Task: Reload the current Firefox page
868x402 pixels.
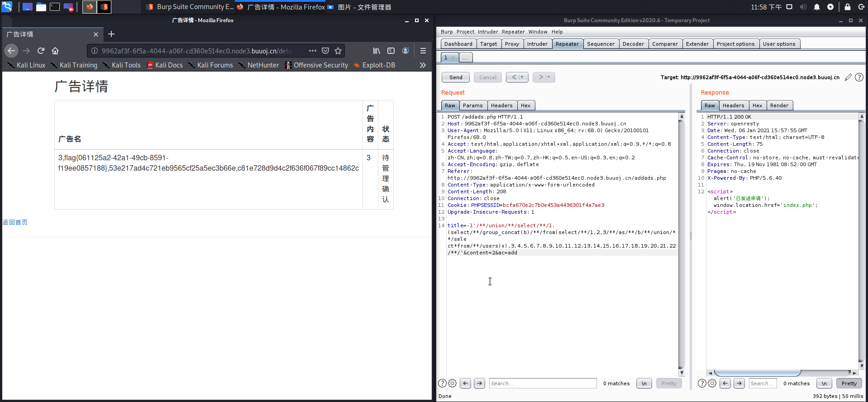Action: pyautogui.click(x=41, y=51)
